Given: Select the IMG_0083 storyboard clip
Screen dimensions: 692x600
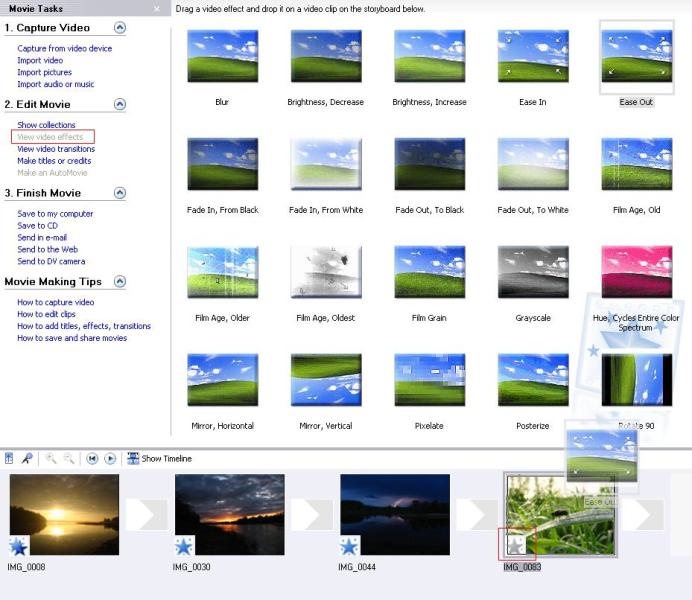Looking at the screenshot, I should [x=560, y=514].
